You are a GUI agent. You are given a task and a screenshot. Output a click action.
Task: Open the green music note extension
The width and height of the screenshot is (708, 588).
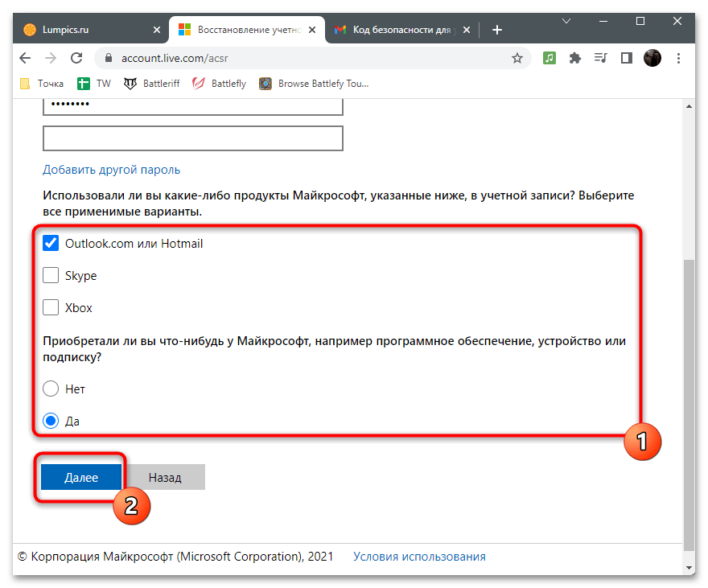(x=549, y=58)
